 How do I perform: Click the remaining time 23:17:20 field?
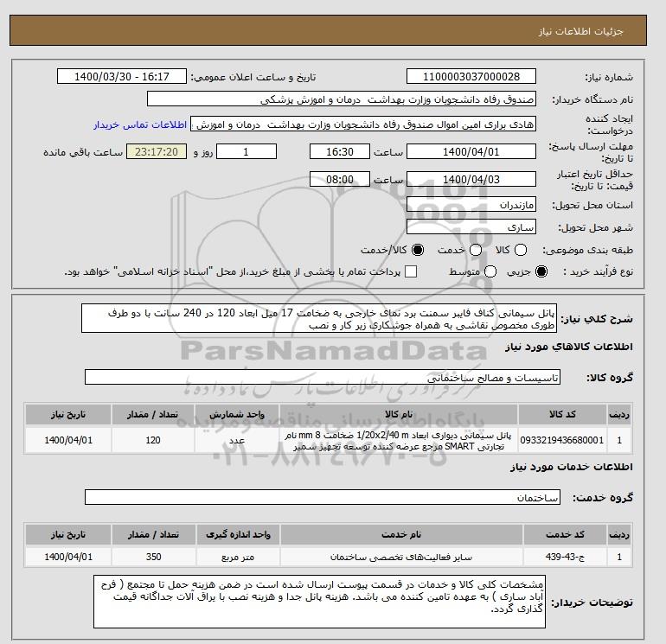(x=157, y=151)
